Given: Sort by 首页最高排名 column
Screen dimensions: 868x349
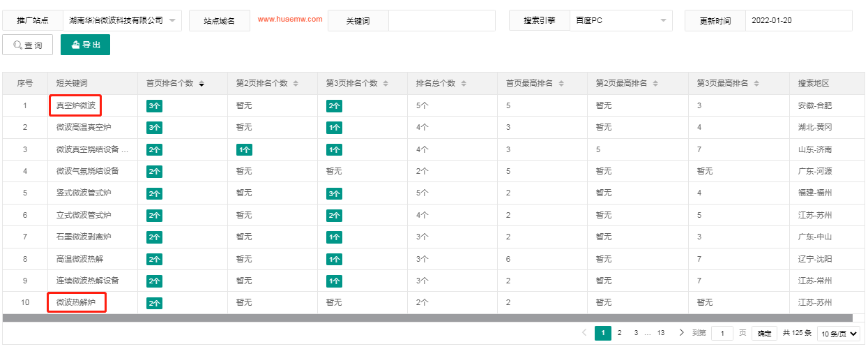Looking at the screenshot, I should point(562,84).
